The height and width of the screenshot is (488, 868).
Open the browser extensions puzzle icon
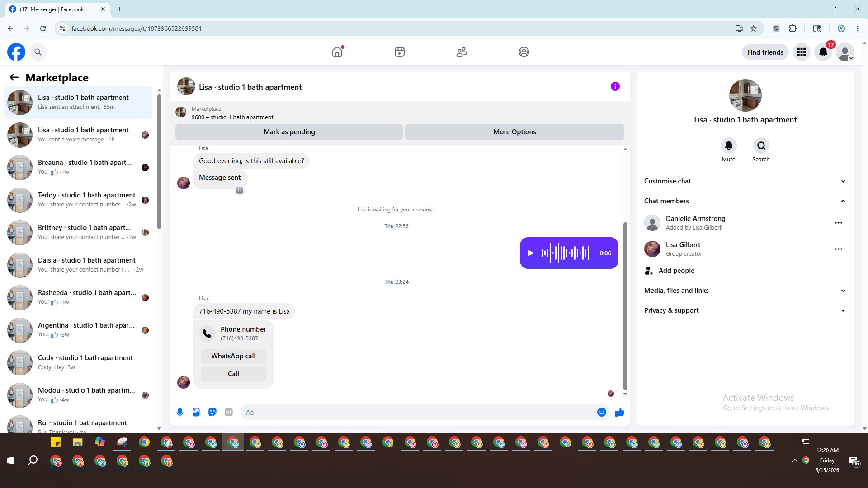click(x=793, y=28)
